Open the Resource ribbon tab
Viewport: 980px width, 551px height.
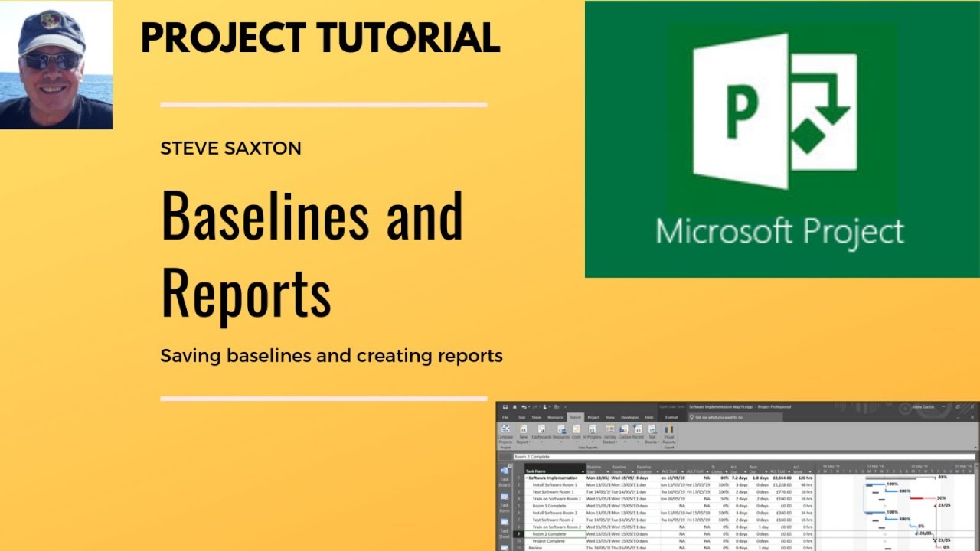click(555, 417)
